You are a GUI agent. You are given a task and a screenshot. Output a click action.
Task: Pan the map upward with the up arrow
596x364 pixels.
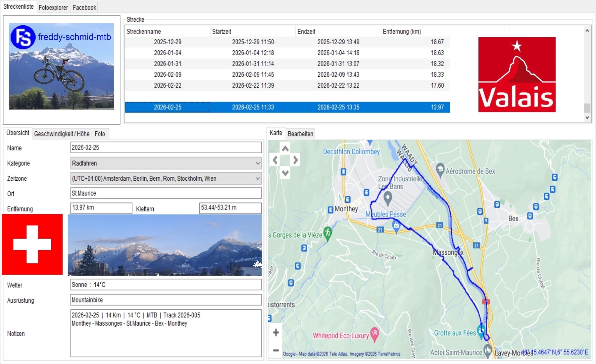(x=285, y=149)
